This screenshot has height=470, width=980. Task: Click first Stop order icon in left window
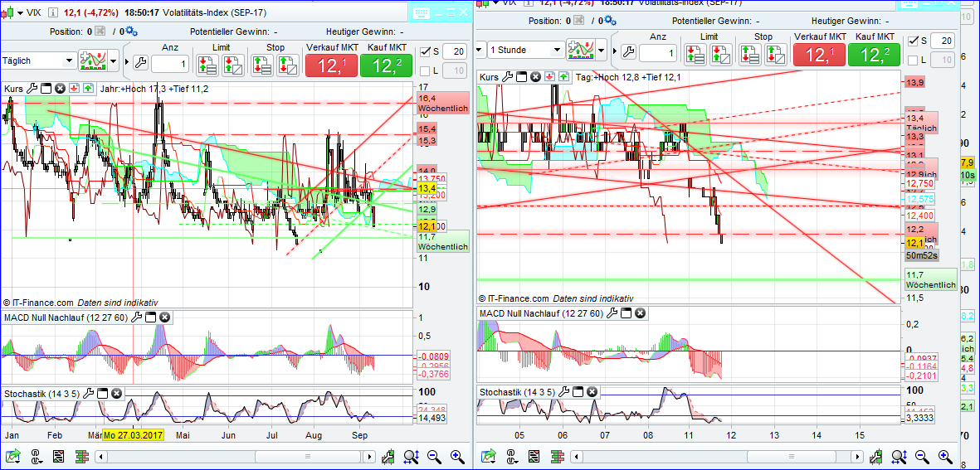click(x=261, y=65)
